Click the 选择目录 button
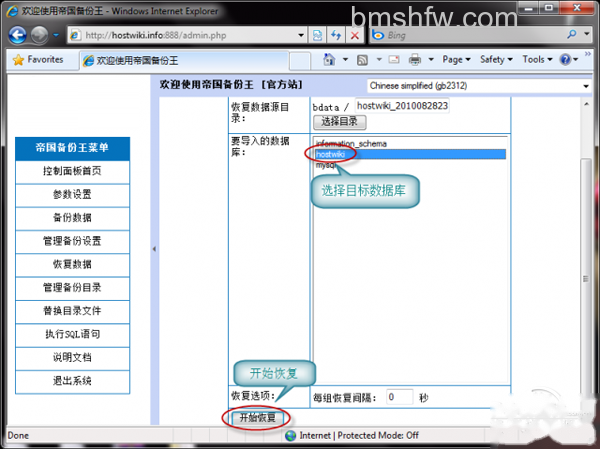Image resolution: width=600 pixels, height=449 pixels. coord(339,122)
